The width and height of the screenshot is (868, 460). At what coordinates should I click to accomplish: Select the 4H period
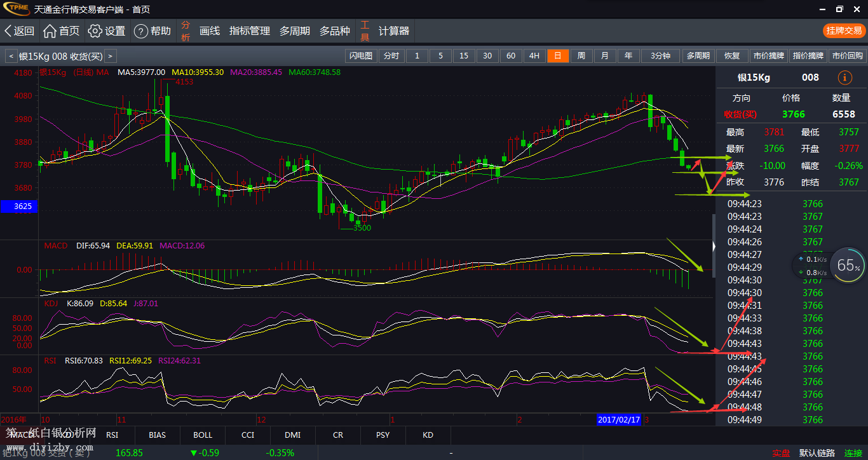click(534, 56)
